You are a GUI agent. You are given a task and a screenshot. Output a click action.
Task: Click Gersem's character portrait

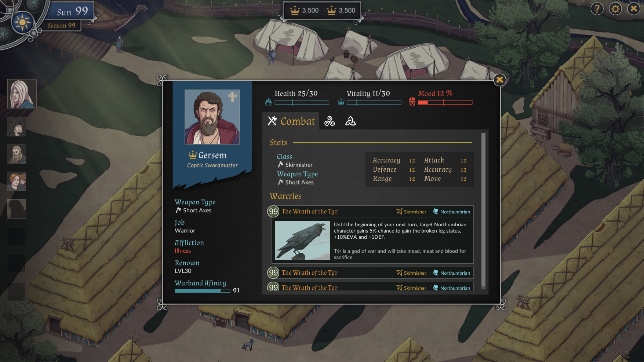[212, 117]
